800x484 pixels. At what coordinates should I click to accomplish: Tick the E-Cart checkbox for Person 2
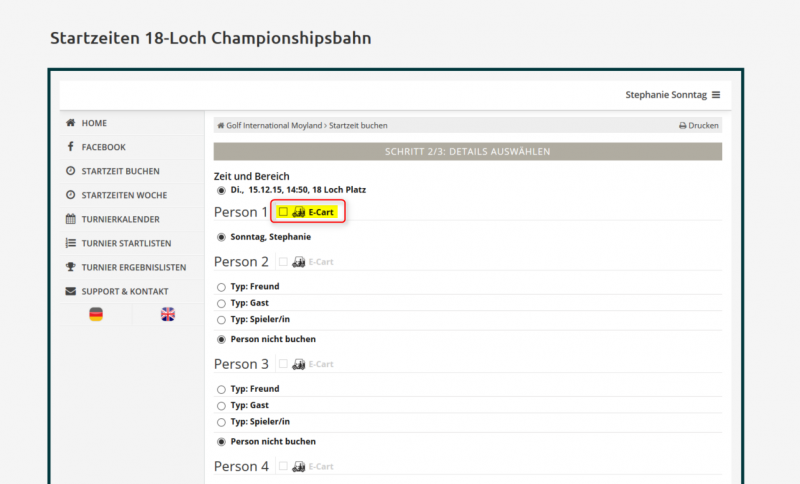[283, 262]
